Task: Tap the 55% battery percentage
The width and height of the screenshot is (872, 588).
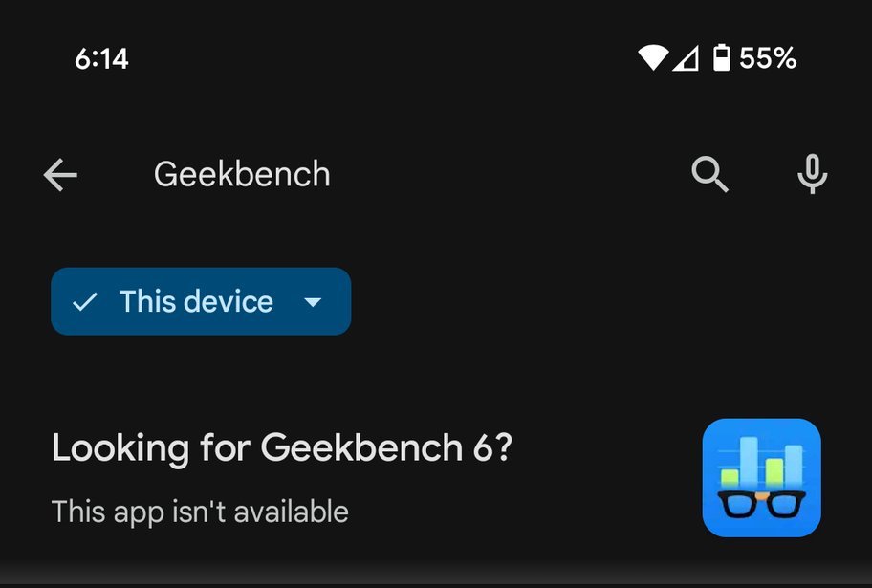Action: 768,59
